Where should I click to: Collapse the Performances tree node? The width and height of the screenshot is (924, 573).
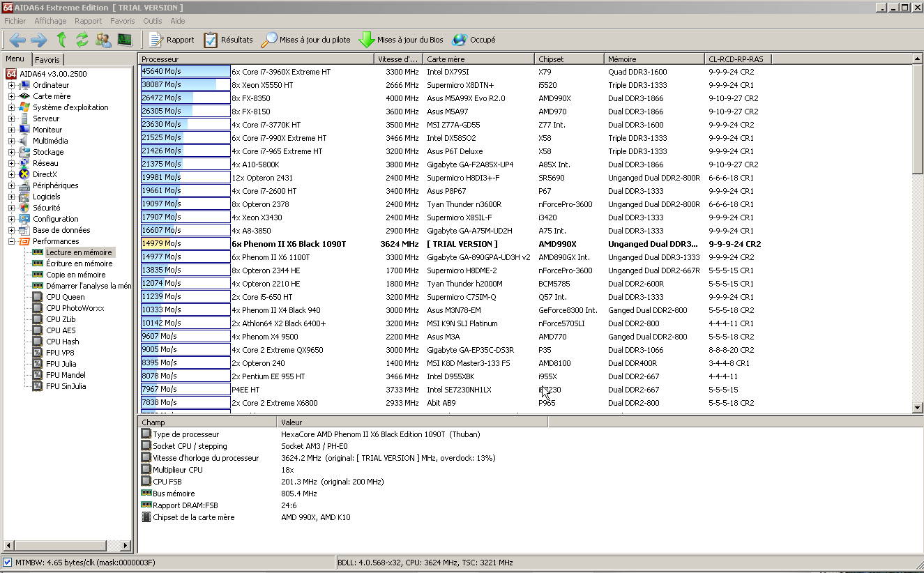[11, 241]
